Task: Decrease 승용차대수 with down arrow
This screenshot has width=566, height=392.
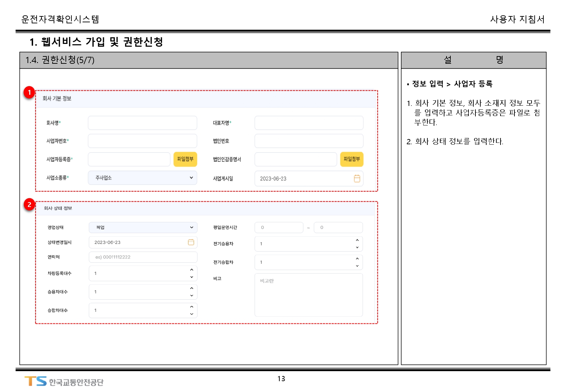Action: (192, 295)
